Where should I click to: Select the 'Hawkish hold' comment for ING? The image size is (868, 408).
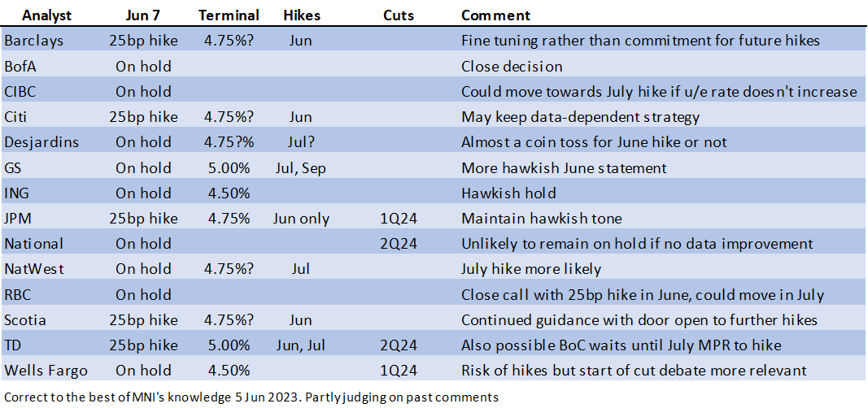[x=508, y=193]
